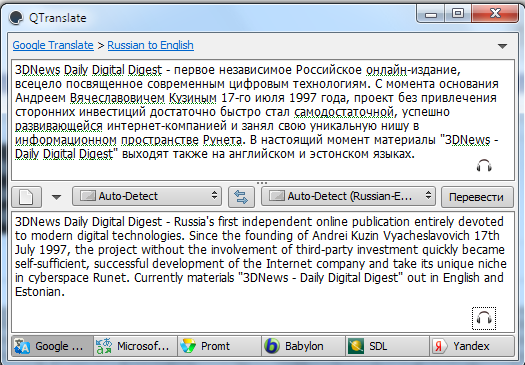Click inside the Russian source text box
This screenshot has height=365, width=525.
coord(263,120)
